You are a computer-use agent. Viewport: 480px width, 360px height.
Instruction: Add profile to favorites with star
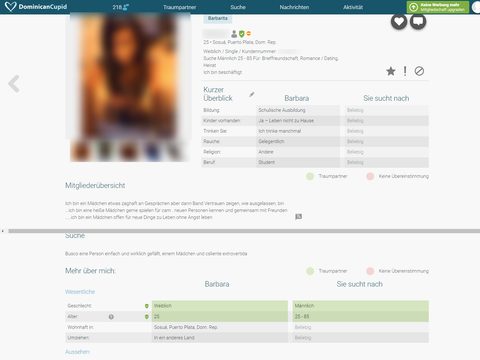391,71
